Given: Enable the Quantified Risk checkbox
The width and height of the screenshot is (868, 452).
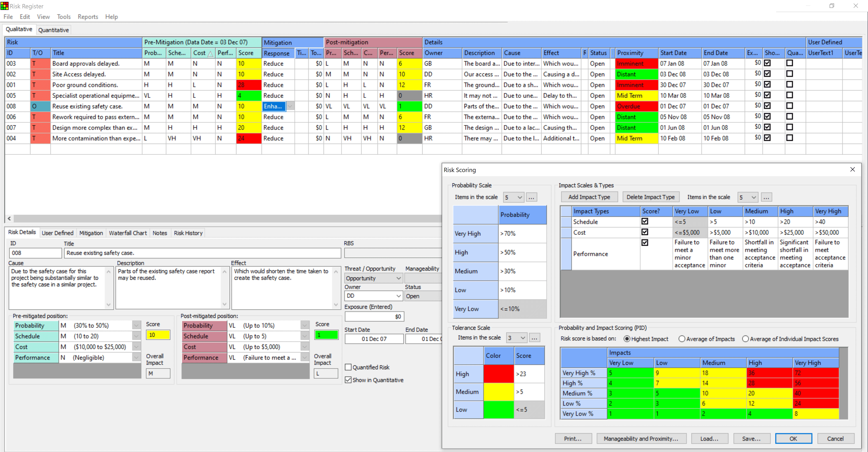Looking at the screenshot, I should (x=348, y=367).
